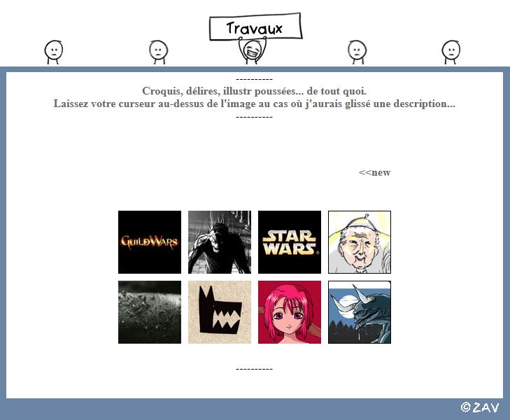Click the far-left stick figure icon
This screenshot has height=420, width=510.
click(54, 52)
